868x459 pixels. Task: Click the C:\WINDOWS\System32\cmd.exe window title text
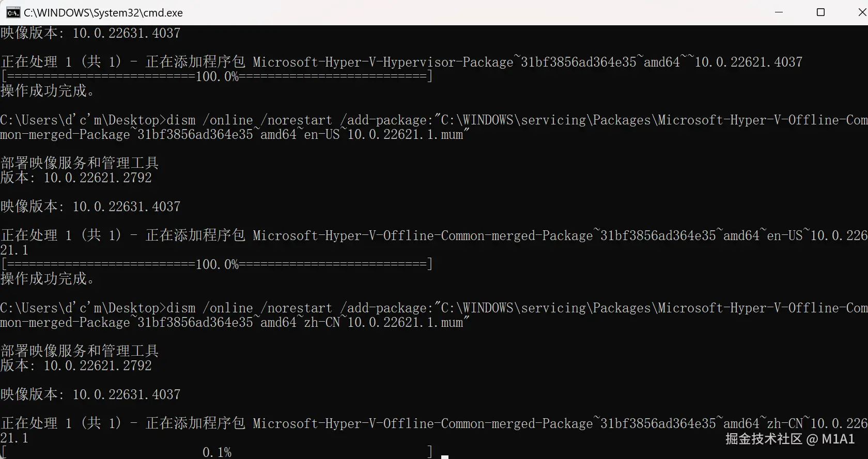click(103, 12)
